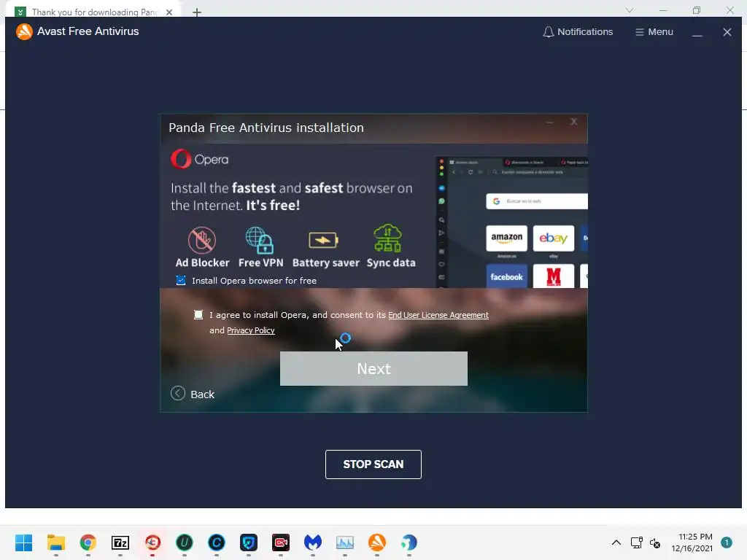Click the Ad Blocker icon
The width and height of the screenshot is (747, 560).
click(202, 240)
